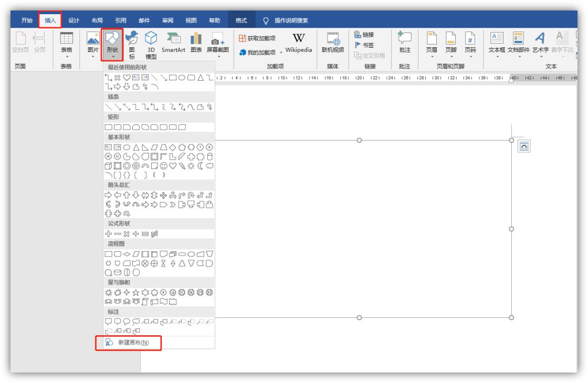Switch to the 设计 tab
The image size is (588, 383).
coord(74,20)
